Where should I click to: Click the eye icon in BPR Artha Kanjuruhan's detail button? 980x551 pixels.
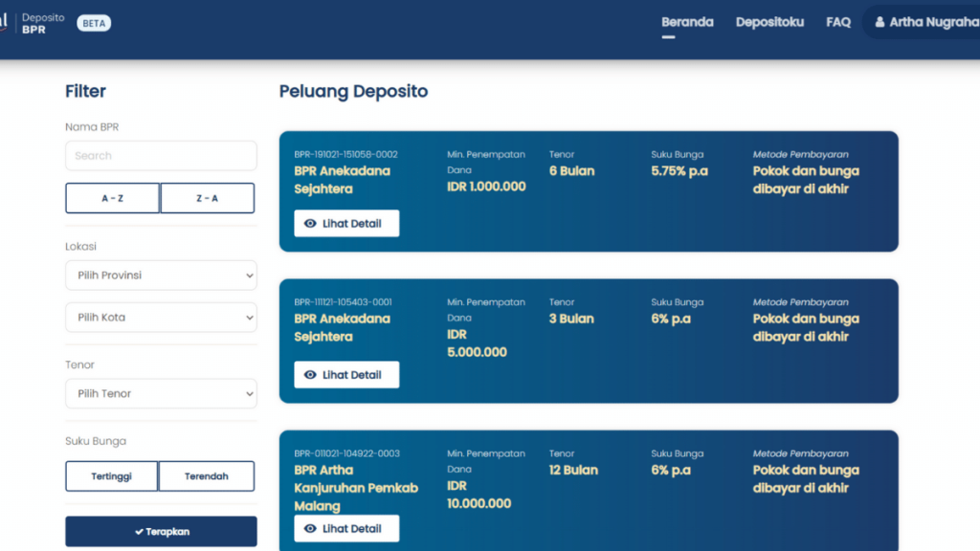[309, 528]
